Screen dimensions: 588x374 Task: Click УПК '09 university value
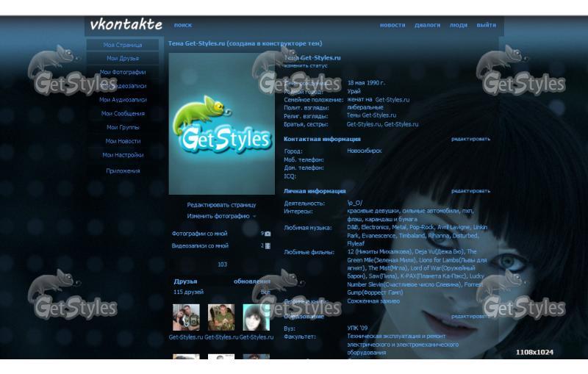point(357,328)
